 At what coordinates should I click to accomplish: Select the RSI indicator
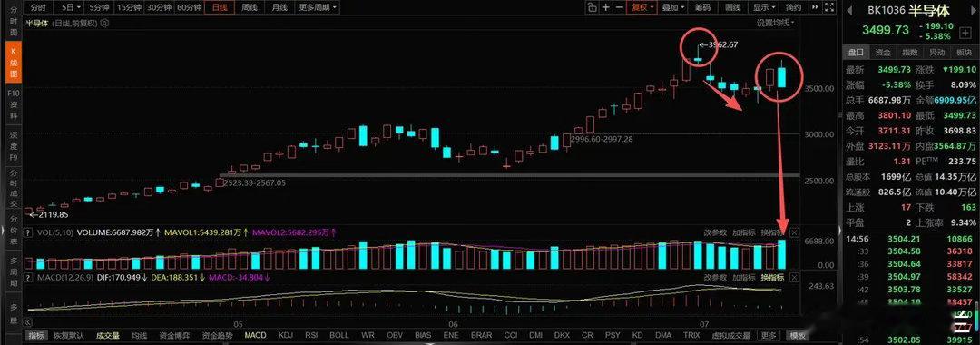311,336
